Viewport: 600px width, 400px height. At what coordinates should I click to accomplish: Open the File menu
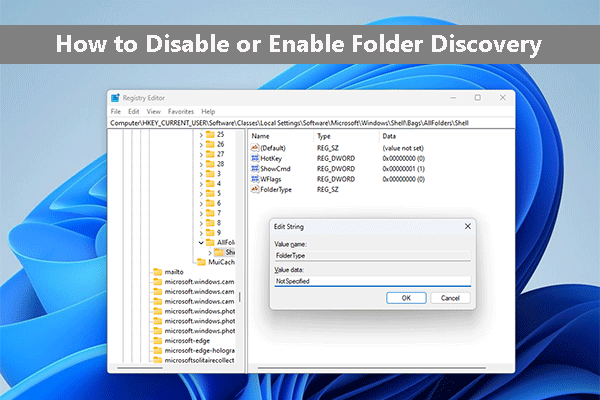[x=116, y=111]
